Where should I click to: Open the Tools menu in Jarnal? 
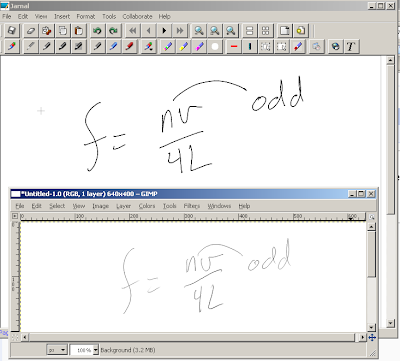coord(109,16)
